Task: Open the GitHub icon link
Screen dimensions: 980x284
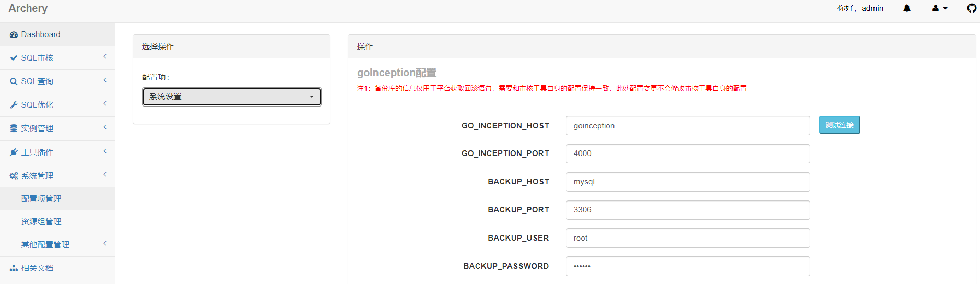Action: [971, 8]
